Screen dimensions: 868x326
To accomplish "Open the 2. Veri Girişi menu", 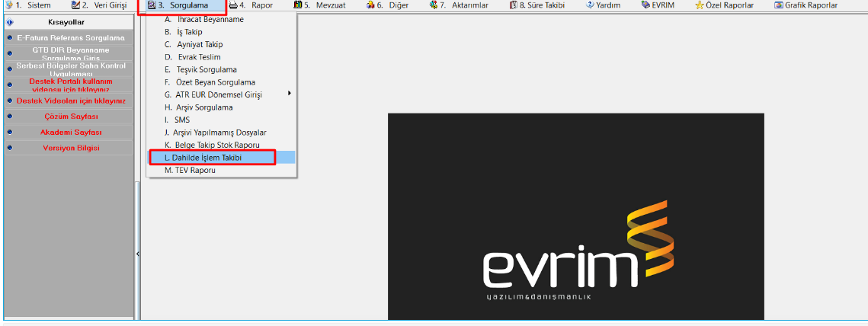I will tap(99, 5).
